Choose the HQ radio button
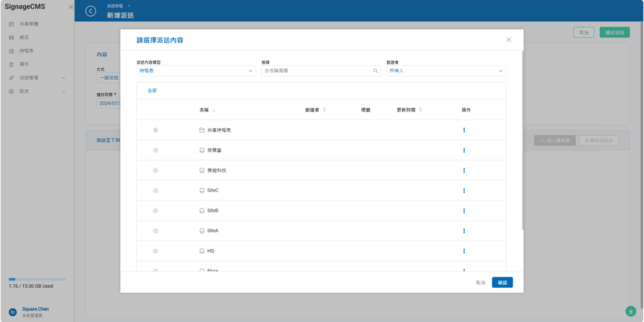 156,251
